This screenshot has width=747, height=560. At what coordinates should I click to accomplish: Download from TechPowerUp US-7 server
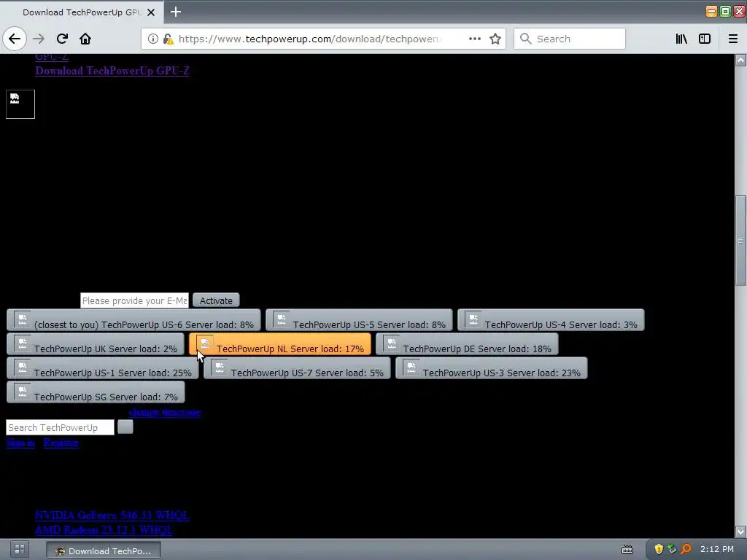298,368
